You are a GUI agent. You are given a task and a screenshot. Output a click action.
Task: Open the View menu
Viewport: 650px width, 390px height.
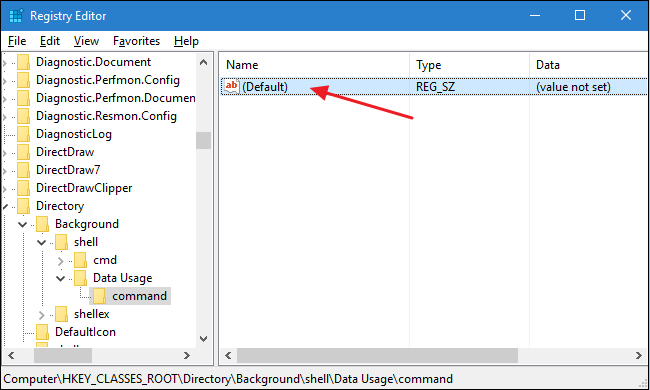point(86,41)
